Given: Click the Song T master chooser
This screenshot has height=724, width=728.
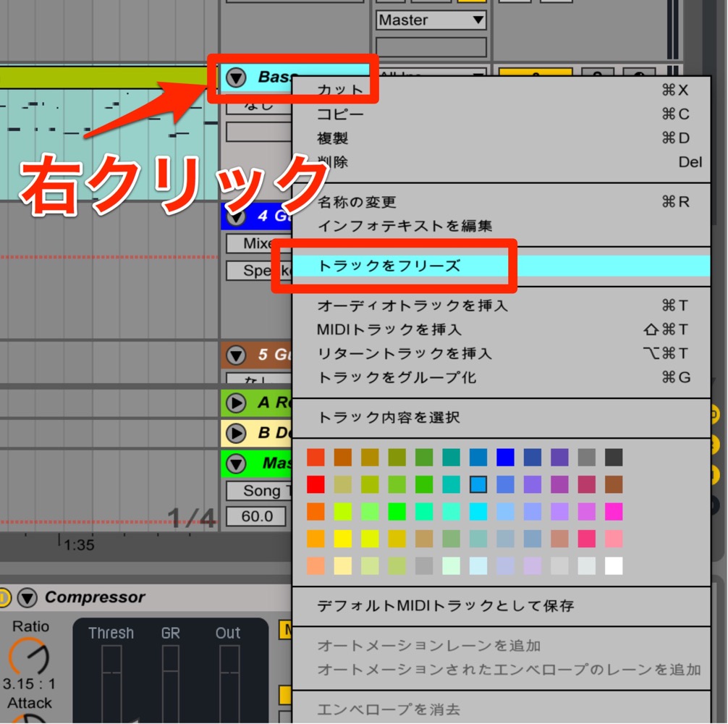Looking at the screenshot, I should [x=259, y=491].
